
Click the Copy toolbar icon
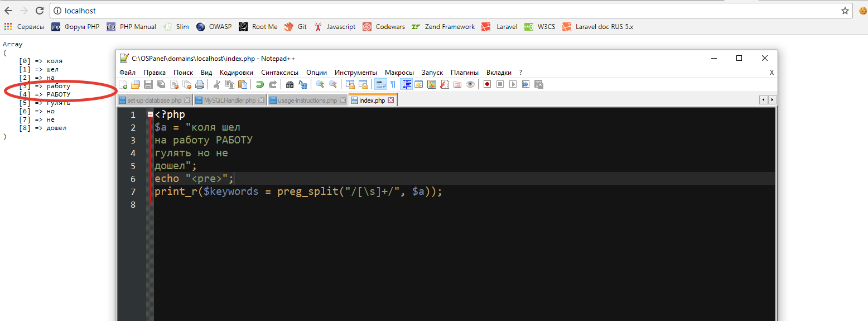pyautogui.click(x=229, y=84)
